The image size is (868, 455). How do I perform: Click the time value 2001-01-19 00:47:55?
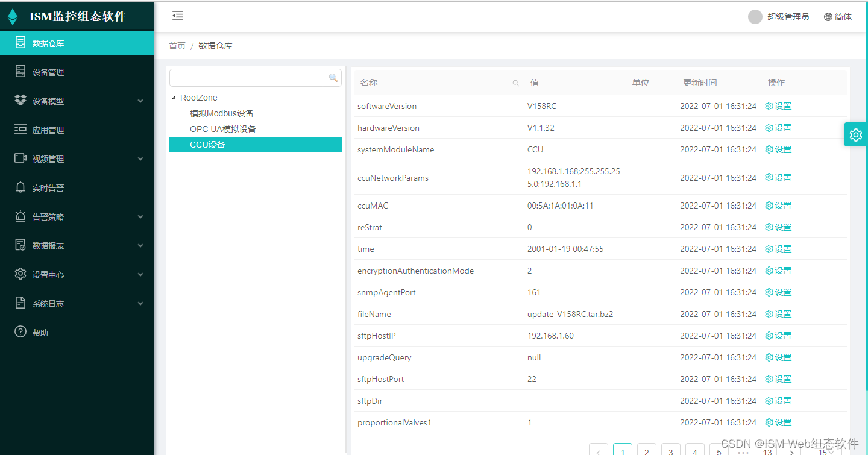(x=565, y=249)
